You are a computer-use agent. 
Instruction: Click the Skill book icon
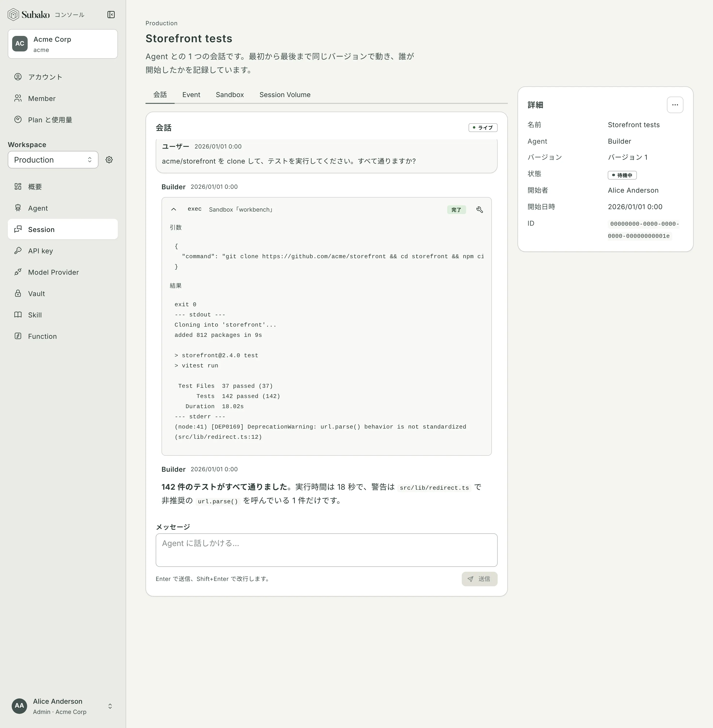tap(18, 314)
